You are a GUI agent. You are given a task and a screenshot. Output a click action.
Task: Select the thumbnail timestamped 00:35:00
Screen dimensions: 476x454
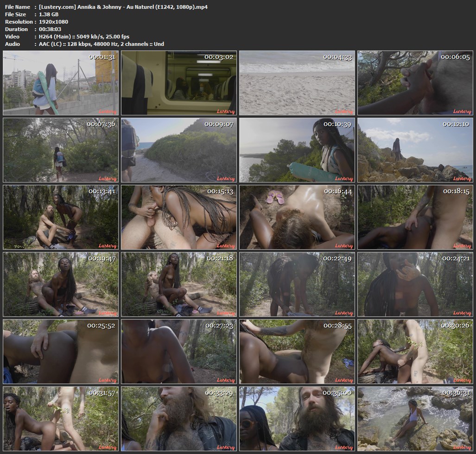coord(297,419)
